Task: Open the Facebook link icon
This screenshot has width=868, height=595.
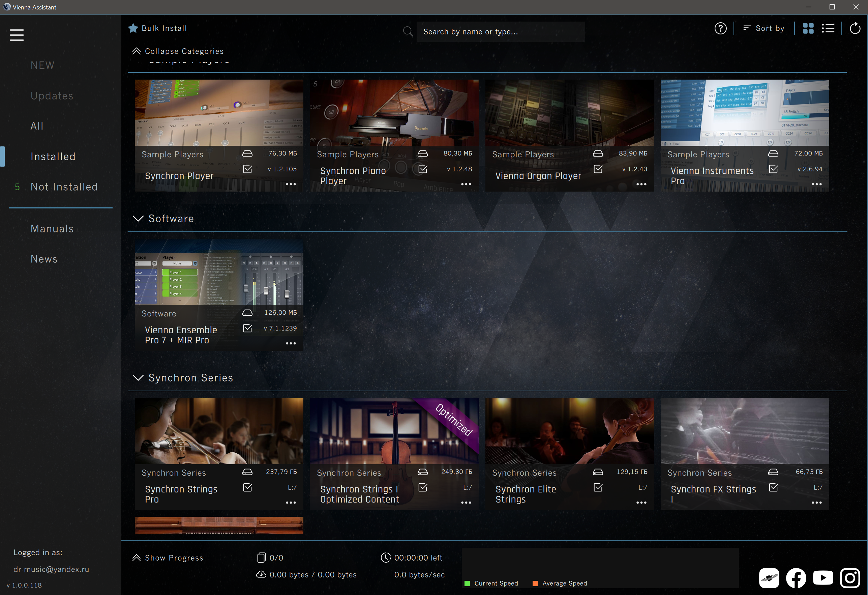Action: click(796, 578)
